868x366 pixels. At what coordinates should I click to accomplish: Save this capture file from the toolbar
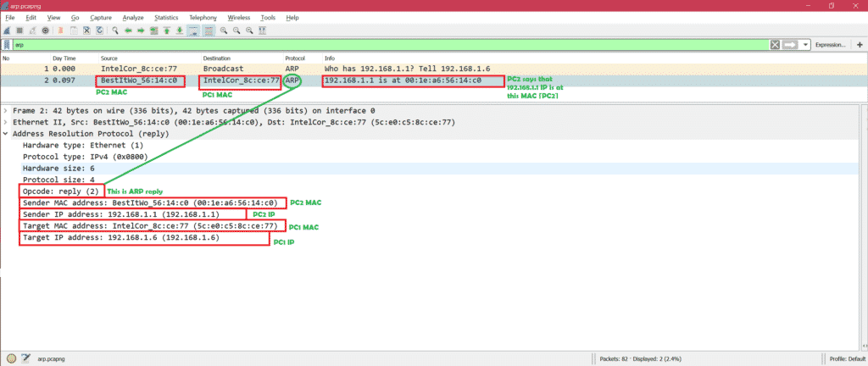73,30
